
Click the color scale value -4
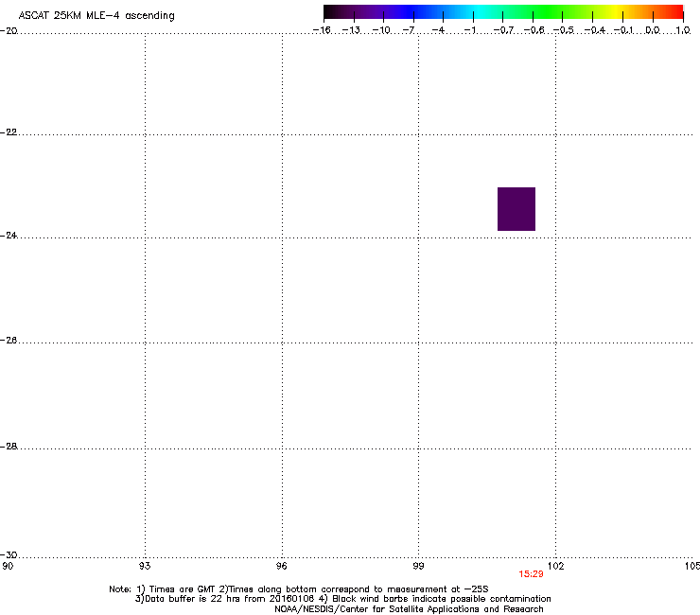point(438,30)
